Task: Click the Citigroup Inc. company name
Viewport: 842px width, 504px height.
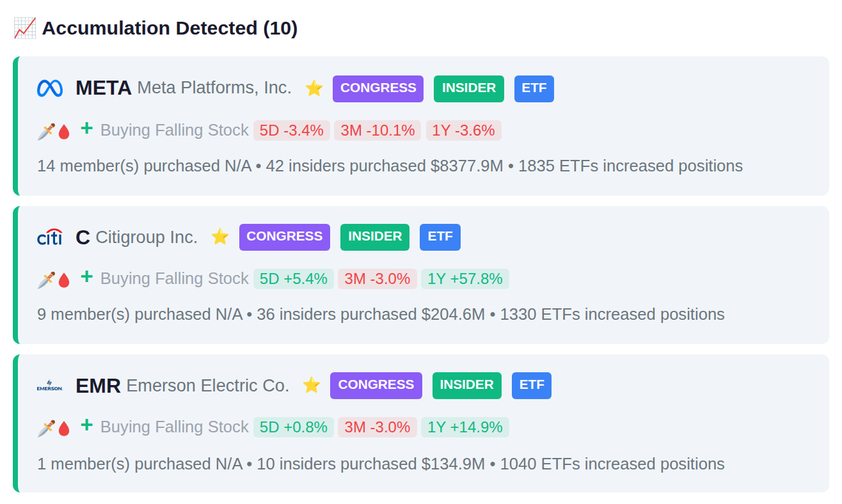Action: coord(147,237)
